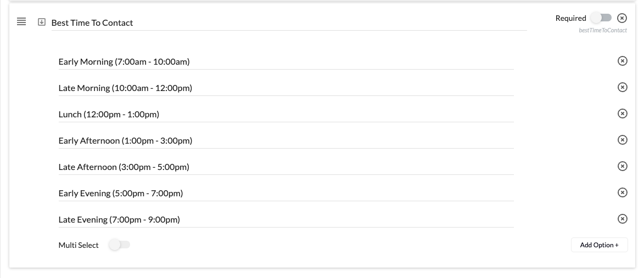Remove the Early Evening option
The width and height of the screenshot is (644, 278).
tap(622, 192)
